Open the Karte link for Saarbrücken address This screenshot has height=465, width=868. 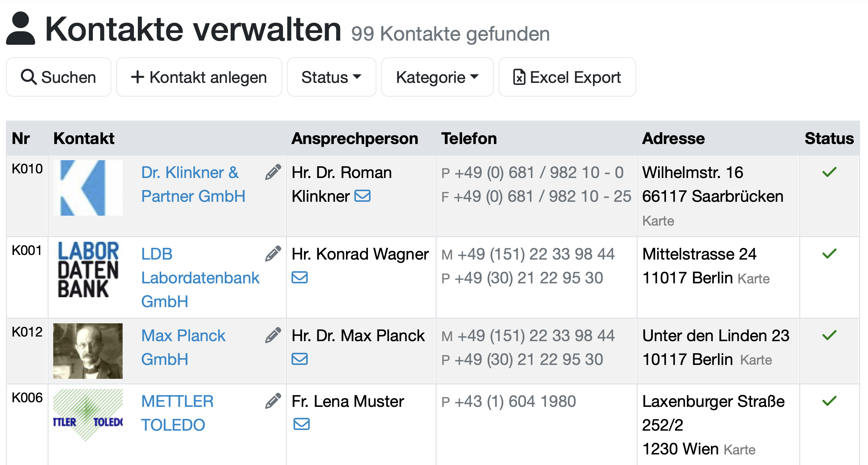tap(658, 221)
